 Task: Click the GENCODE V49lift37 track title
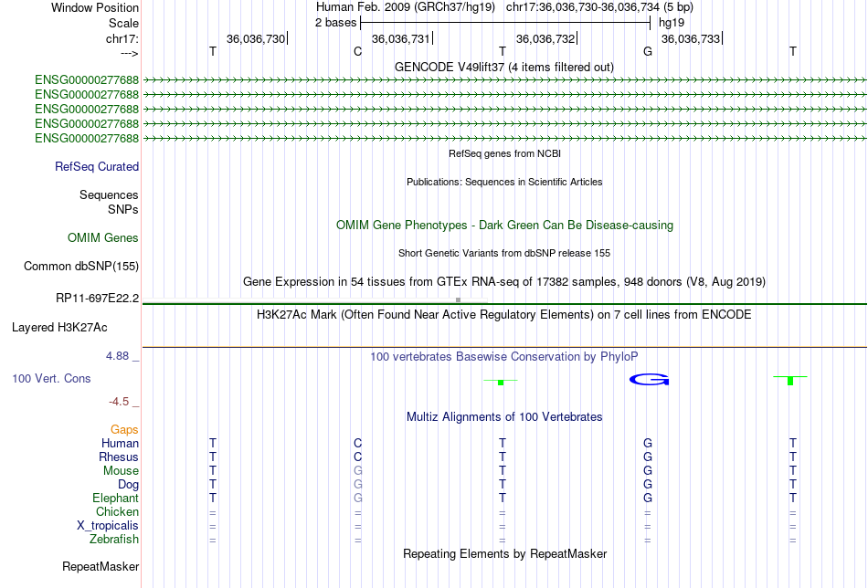504,67
